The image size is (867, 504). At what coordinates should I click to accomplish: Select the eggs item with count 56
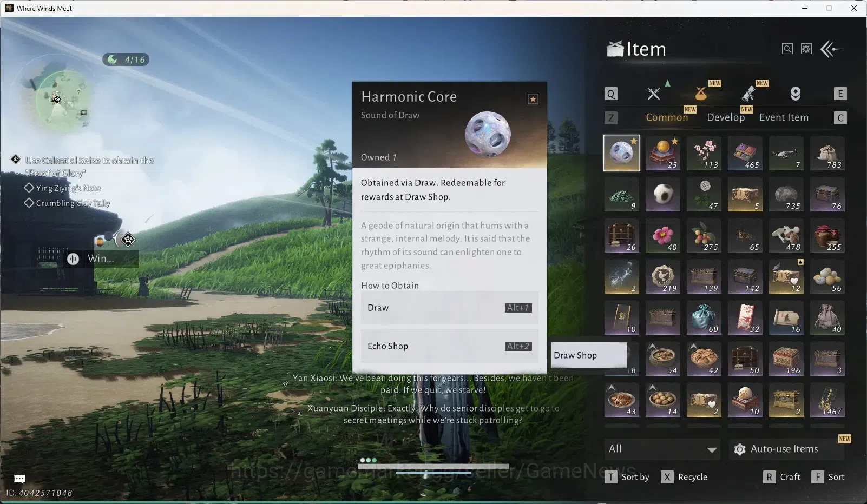point(827,276)
